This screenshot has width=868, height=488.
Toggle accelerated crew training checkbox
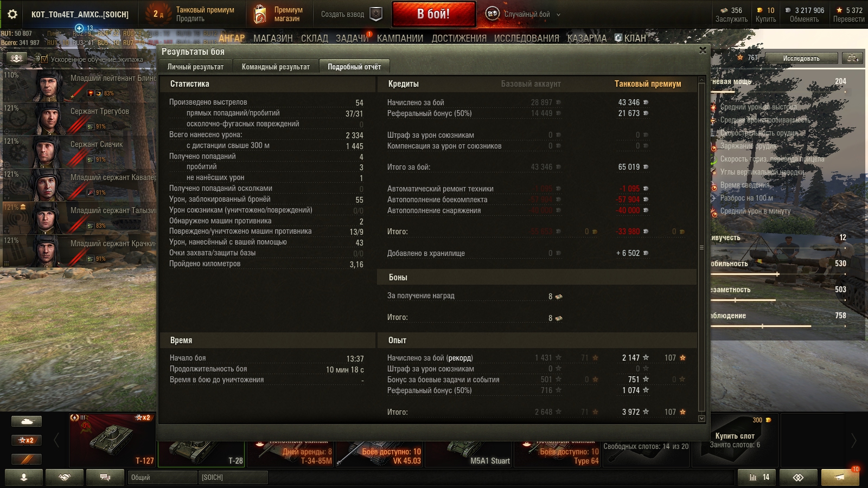point(44,59)
